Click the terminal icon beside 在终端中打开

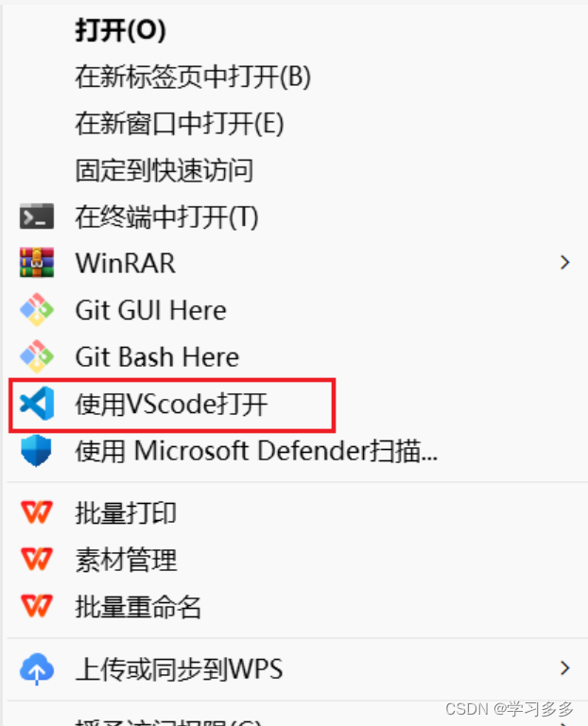pos(37,216)
